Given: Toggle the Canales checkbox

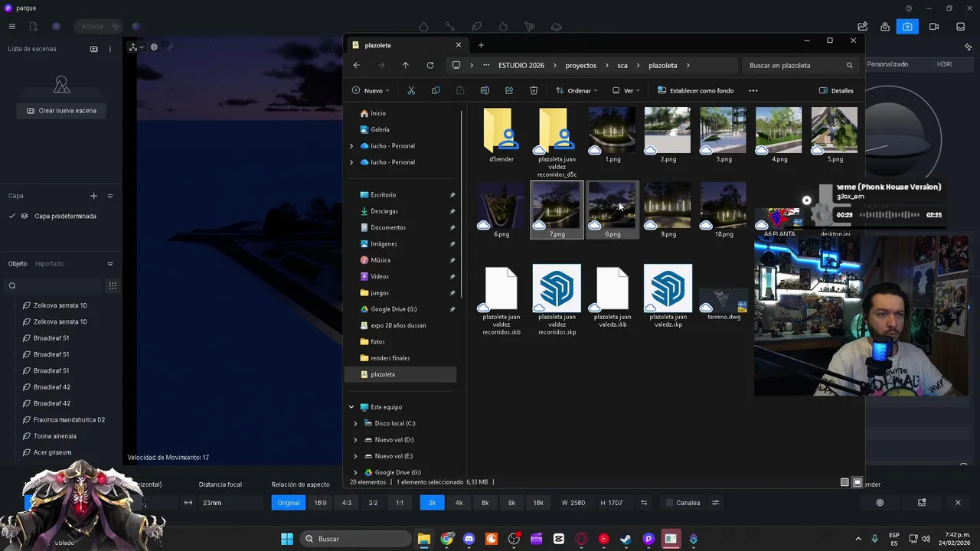Looking at the screenshot, I should (x=670, y=503).
